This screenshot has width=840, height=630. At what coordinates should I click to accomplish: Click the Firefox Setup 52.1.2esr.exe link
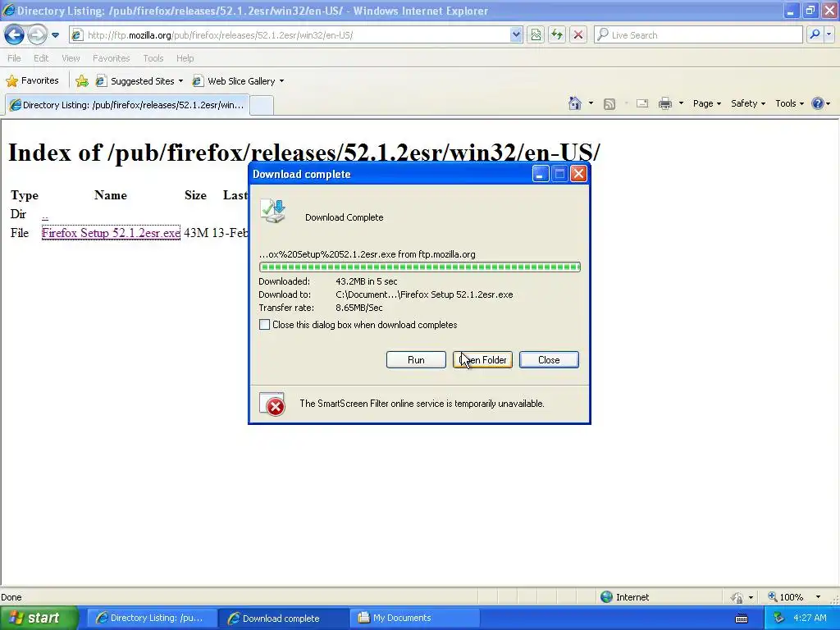[x=111, y=233]
